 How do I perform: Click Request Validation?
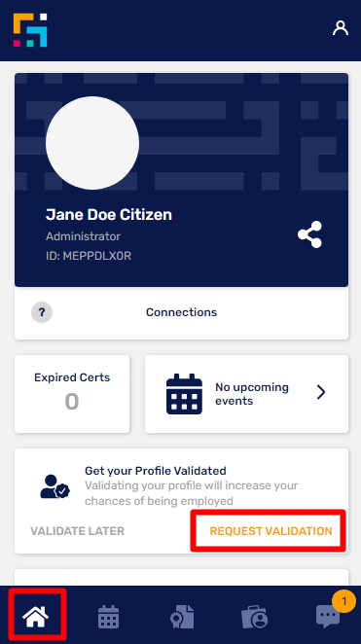pos(271,531)
